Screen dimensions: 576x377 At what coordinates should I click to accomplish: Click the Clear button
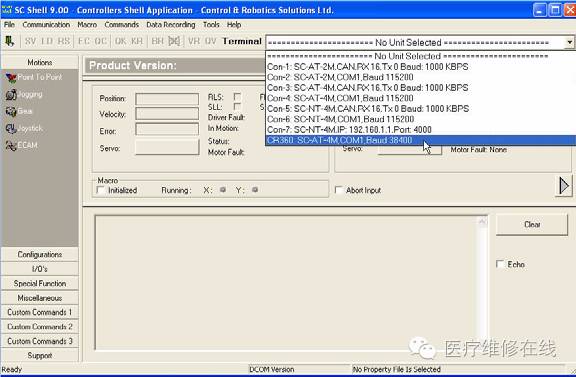(x=532, y=225)
